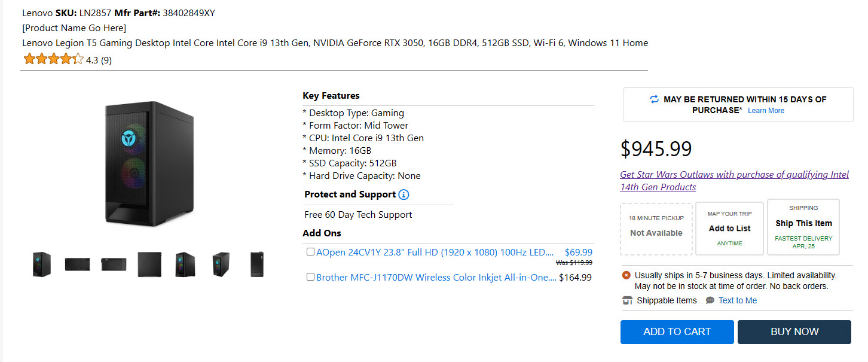The image size is (868, 362).
Task: Click the Shippable Items store icon
Action: click(x=627, y=300)
